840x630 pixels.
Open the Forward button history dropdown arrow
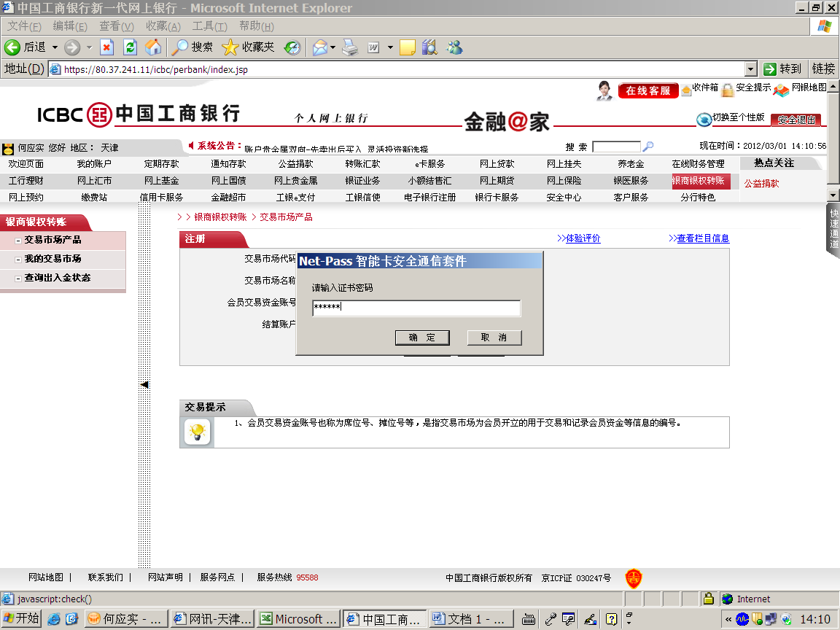click(90, 47)
